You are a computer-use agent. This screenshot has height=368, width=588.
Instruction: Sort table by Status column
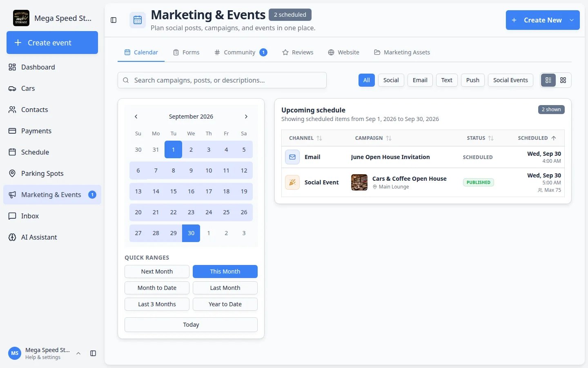pos(480,138)
